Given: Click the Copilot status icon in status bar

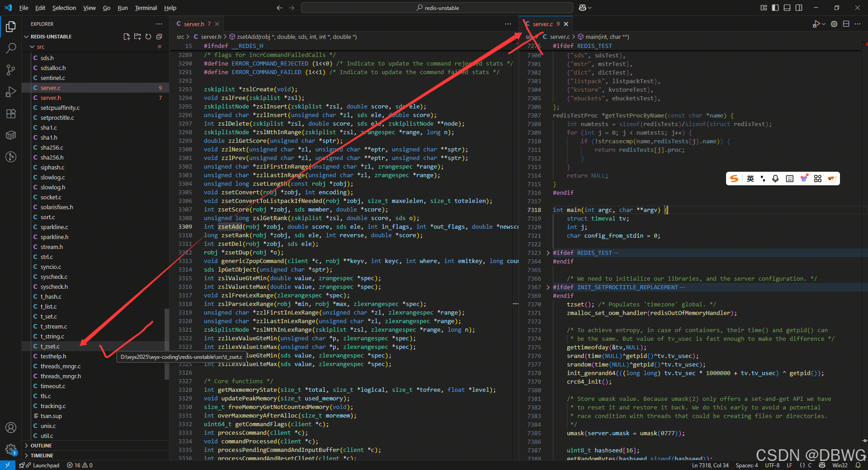Looking at the screenshot, I should [822, 465].
